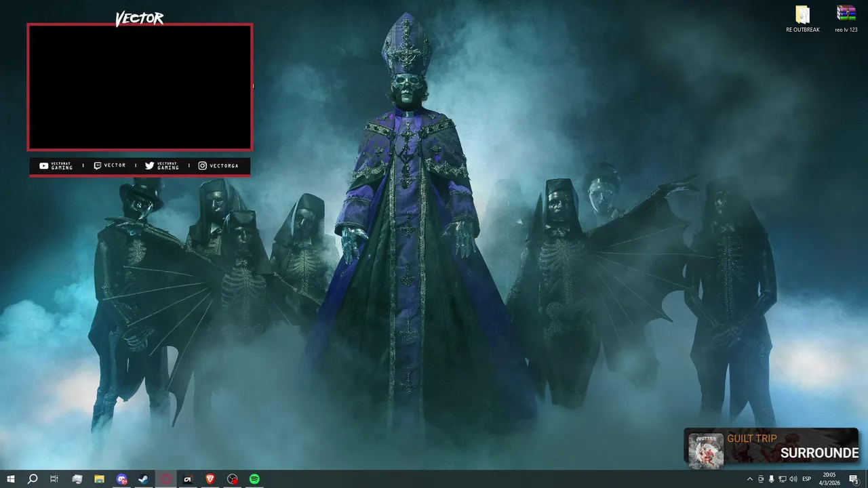Viewport: 868px width, 488px height.
Task: Open the purple chat app with 9+ badge
Action: tap(121, 479)
